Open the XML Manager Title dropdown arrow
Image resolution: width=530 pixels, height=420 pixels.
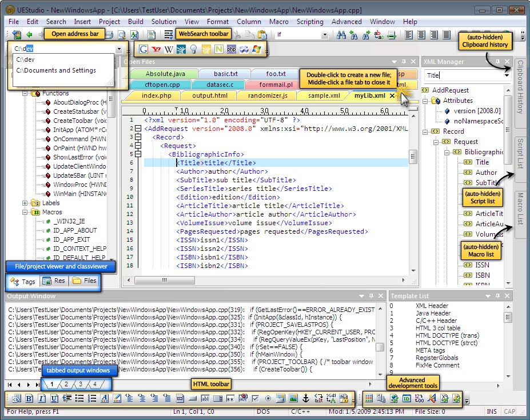(x=507, y=75)
